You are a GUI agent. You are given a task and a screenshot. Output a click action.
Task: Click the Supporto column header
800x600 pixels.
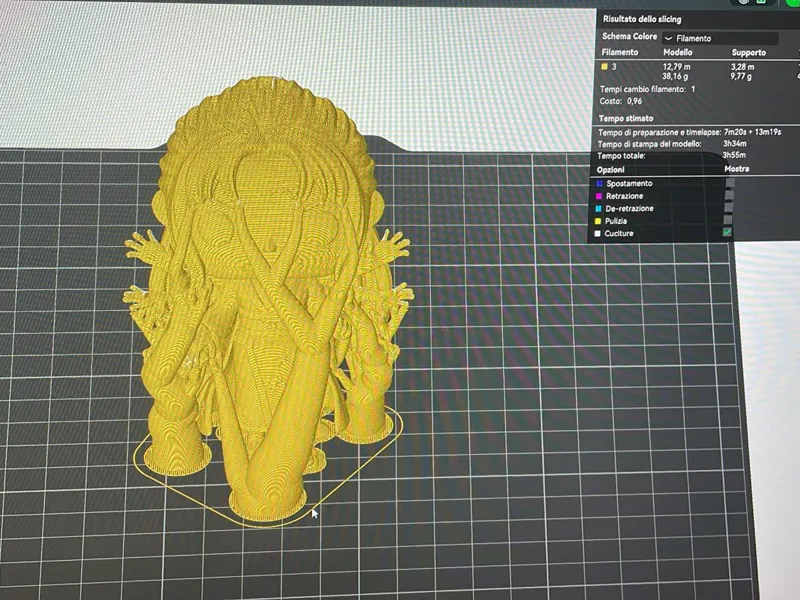click(748, 52)
